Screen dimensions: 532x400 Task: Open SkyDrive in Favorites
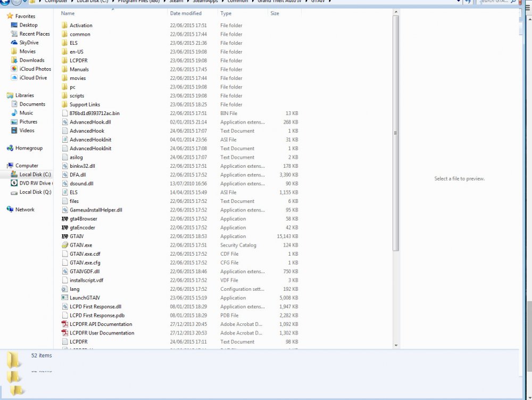click(x=29, y=43)
